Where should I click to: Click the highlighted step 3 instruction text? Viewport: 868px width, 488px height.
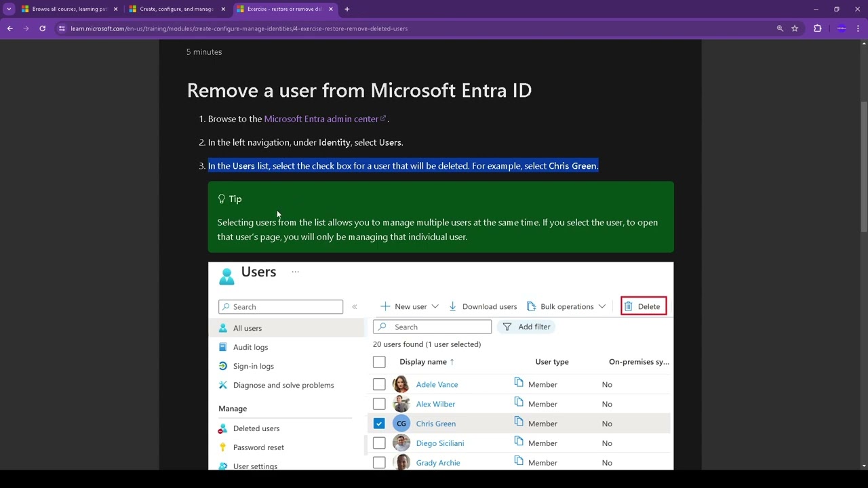[403, 165]
